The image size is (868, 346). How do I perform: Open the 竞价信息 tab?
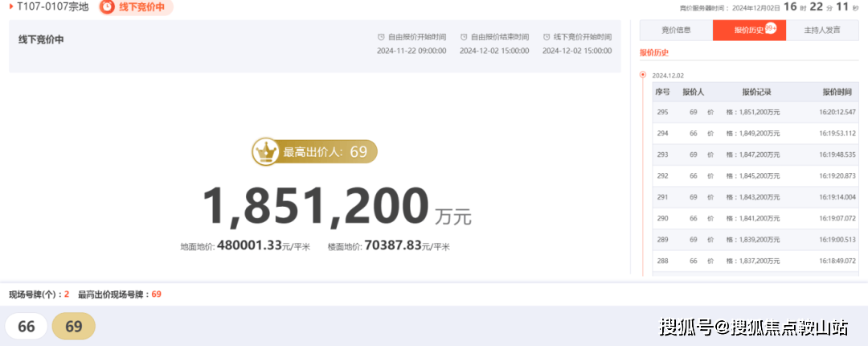point(676,30)
